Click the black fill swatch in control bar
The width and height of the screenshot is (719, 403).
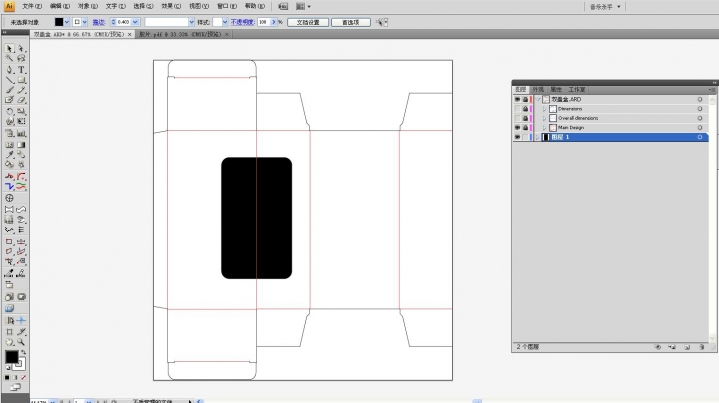[59, 21]
